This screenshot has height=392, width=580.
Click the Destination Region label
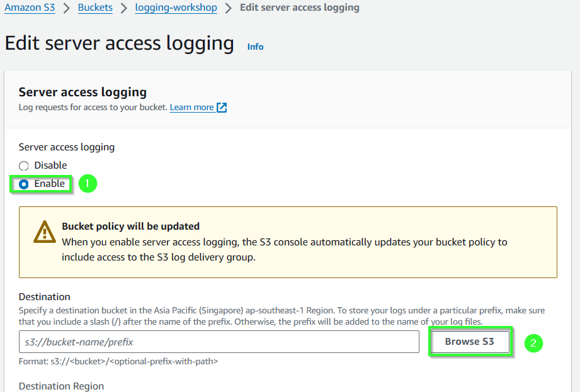click(x=62, y=386)
